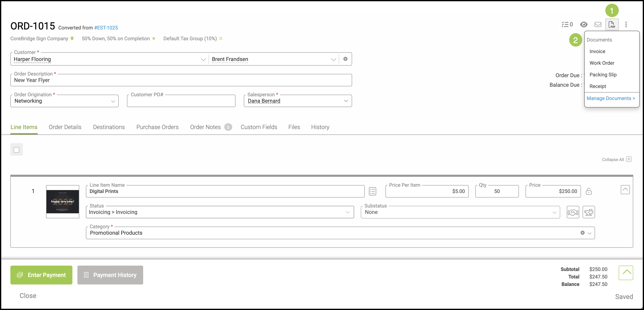Click the Enter Payment button

41,275
